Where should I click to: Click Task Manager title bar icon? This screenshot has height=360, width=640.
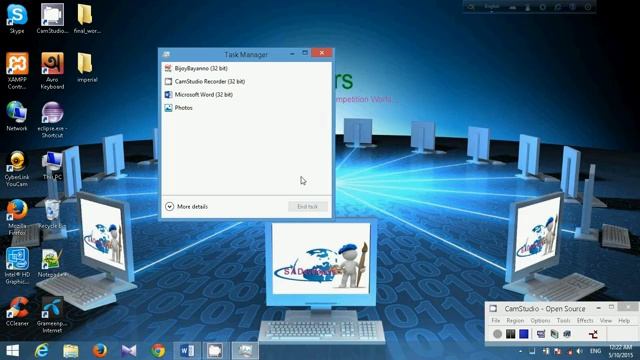166,54
